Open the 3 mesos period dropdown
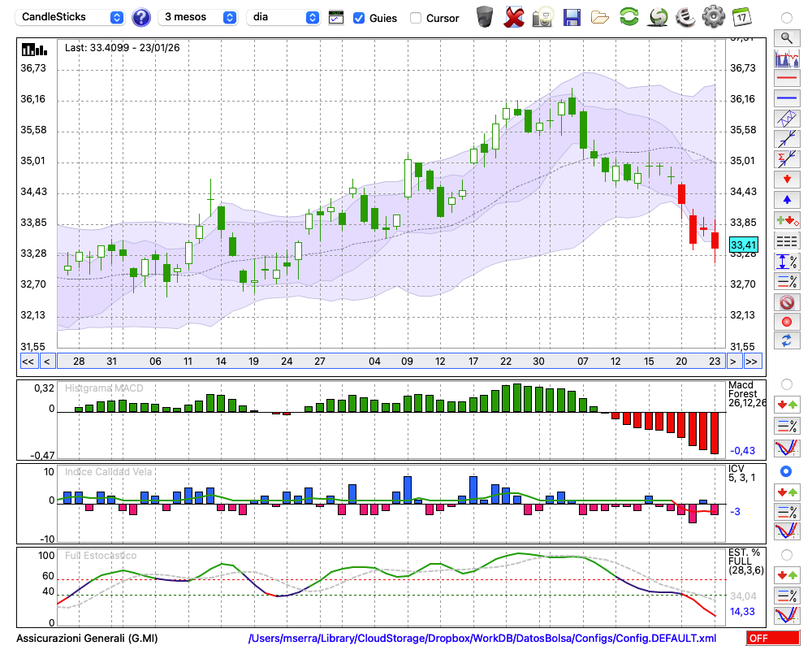Screen dimensions: 812x650 200,17
